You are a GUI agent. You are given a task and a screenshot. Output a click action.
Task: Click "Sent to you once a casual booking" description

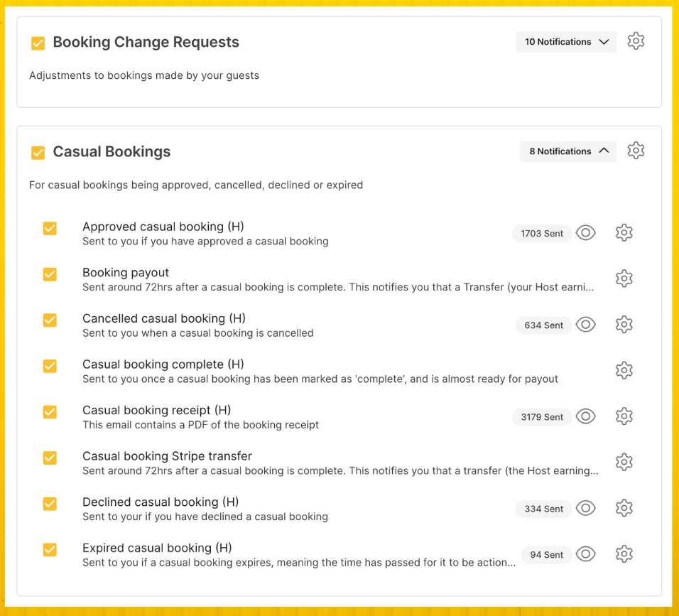(x=320, y=379)
